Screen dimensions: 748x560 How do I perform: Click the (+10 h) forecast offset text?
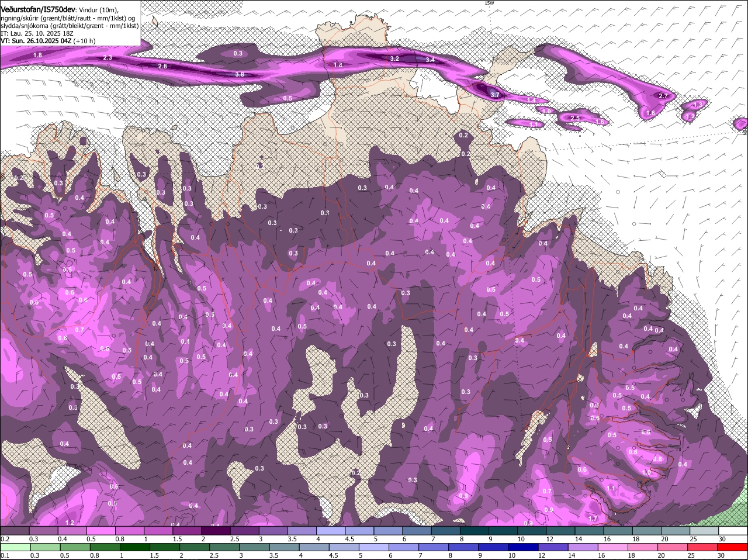(85, 41)
